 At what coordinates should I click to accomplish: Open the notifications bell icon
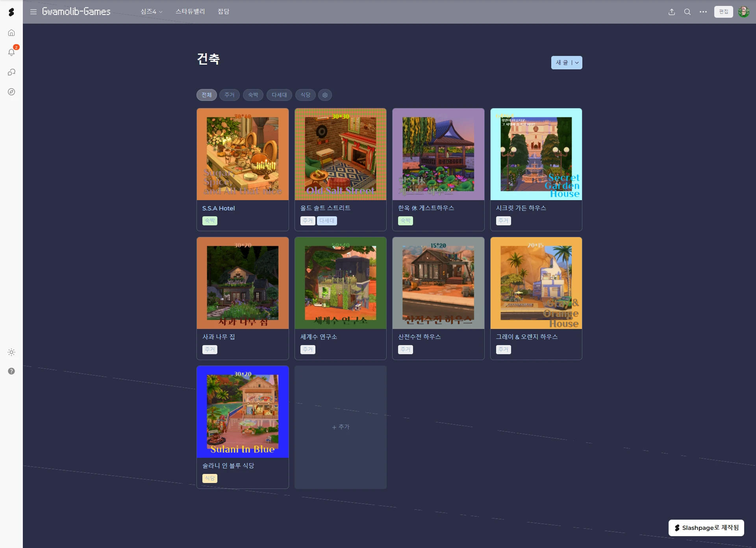11,52
